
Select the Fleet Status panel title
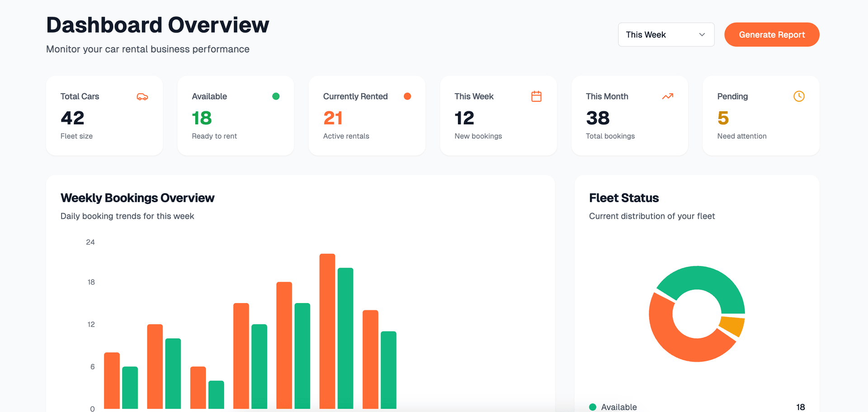[624, 198]
